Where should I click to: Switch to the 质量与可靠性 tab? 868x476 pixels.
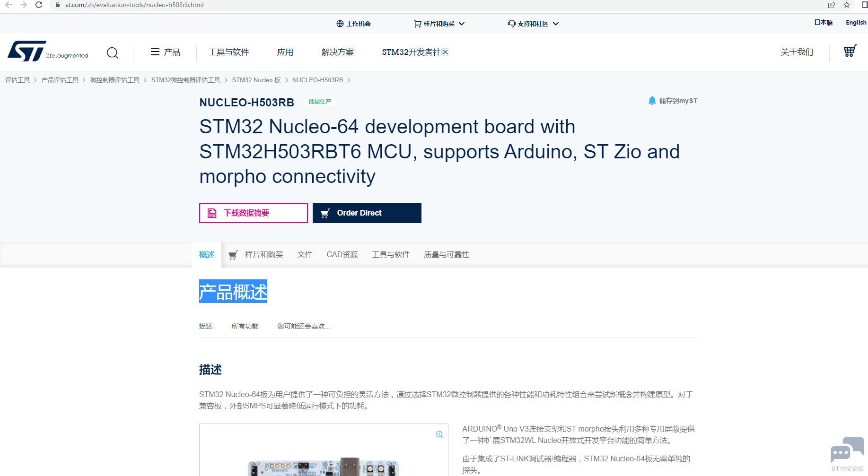tap(447, 255)
